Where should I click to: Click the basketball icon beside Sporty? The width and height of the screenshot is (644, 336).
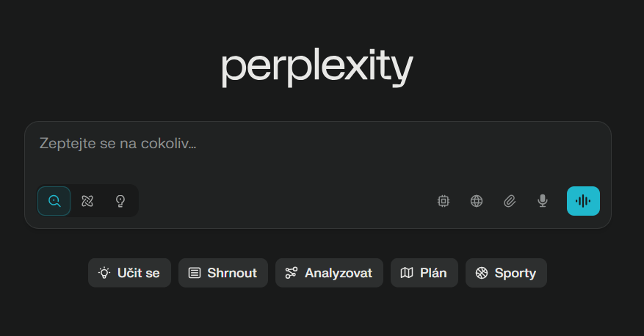(482, 273)
